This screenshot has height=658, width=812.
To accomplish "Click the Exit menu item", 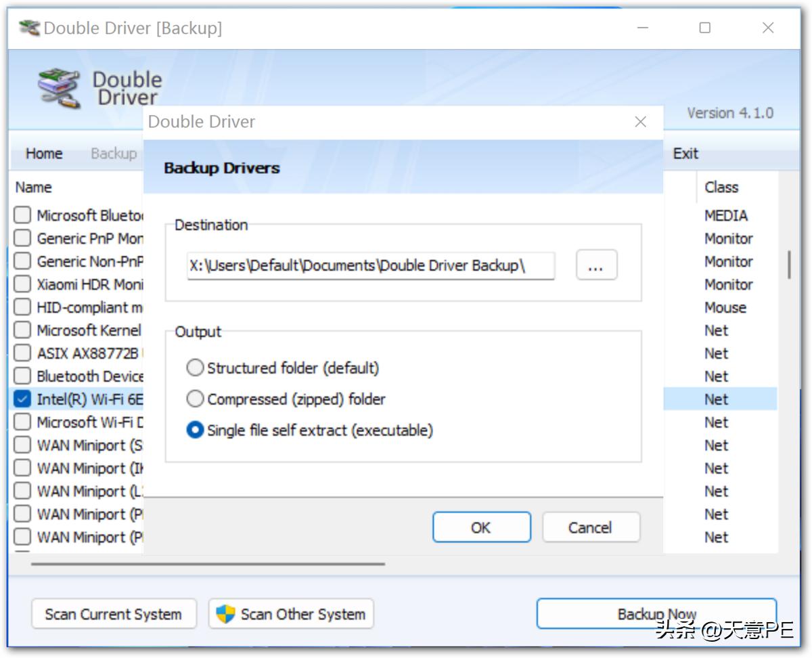I will click(x=685, y=154).
